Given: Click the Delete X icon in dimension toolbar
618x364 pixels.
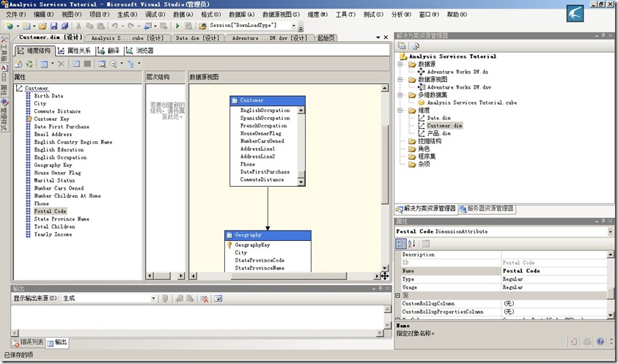Looking at the screenshot, I should (61, 64).
